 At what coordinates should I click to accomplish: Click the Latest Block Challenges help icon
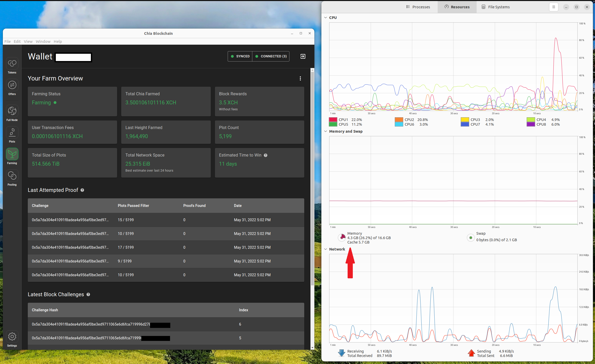pos(88,294)
